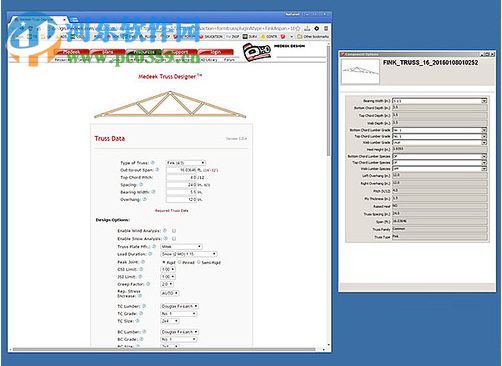Open the Load Duration dropdown

(189, 254)
